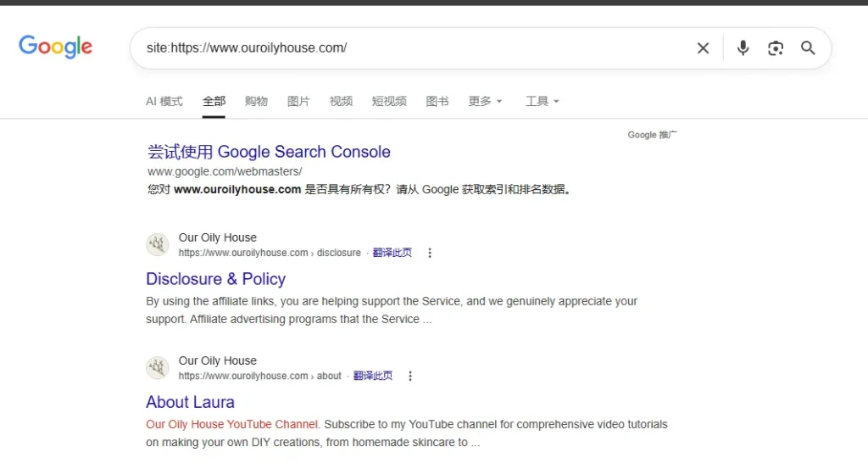Open the About Laura result
The image size is (868, 469).
pos(191,402)
